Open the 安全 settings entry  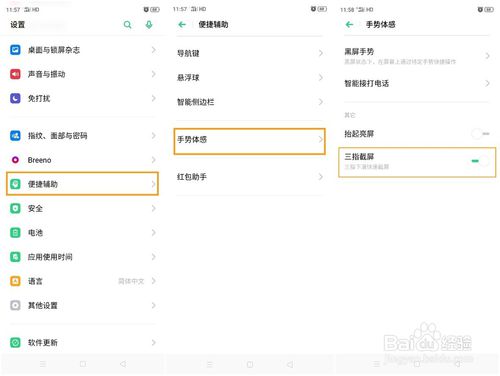pyautogui.click(x=82, y=208)
